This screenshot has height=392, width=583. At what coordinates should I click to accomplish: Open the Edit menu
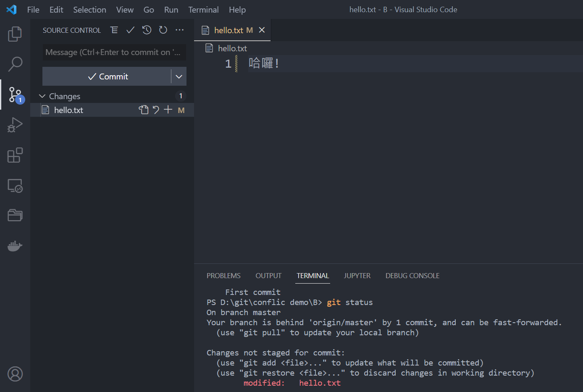coord(56,10)
